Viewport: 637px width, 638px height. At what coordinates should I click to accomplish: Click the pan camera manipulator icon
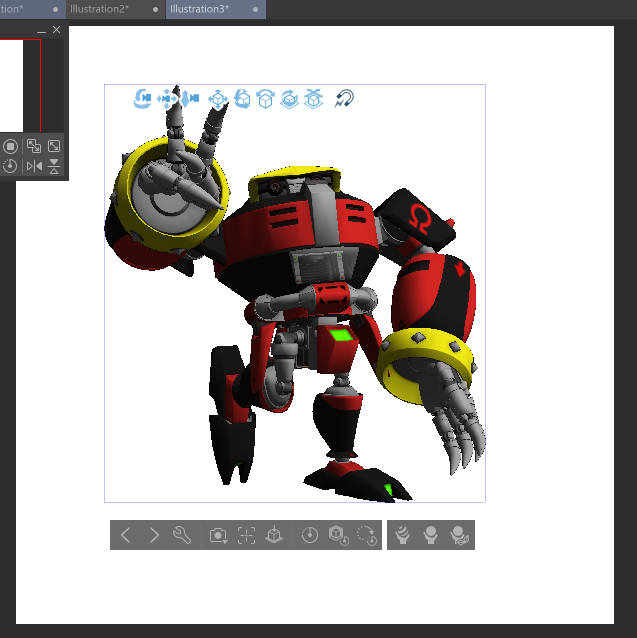pyautogui.click(x=167, y=99)
